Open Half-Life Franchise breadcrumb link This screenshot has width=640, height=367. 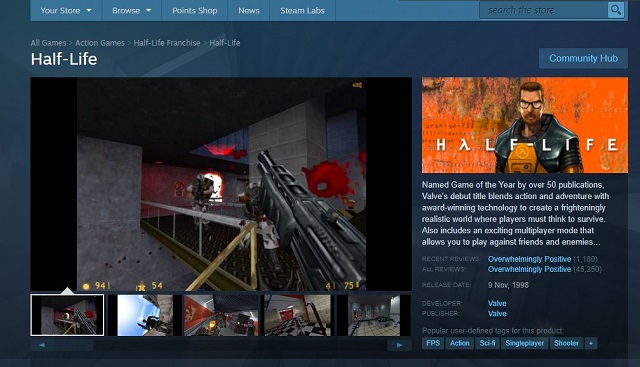click(167, 43)
